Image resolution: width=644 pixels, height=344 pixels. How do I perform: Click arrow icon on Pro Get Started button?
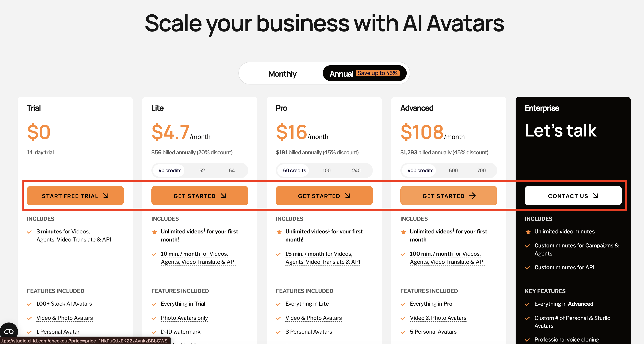(348, 196)
